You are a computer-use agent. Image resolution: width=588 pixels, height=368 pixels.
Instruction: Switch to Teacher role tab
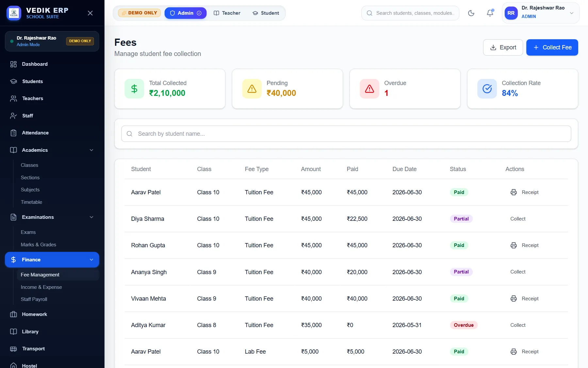pyautogui.click(x=227, y=13)
